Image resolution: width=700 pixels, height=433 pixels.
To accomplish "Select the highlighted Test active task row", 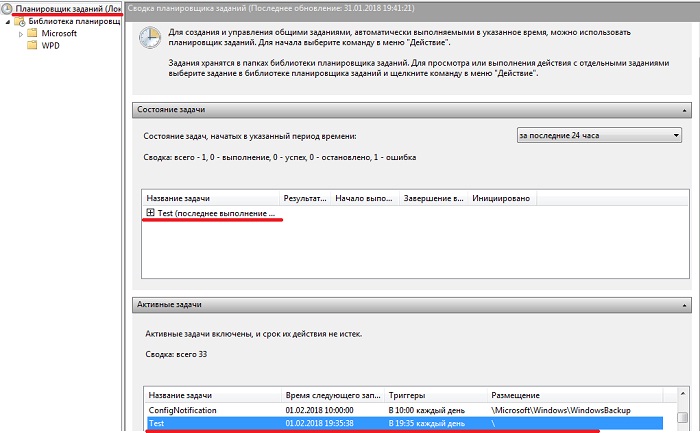I will point(404,423).
